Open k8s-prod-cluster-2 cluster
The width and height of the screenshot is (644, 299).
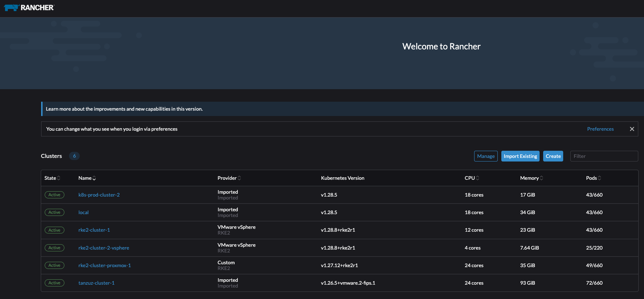99,195
